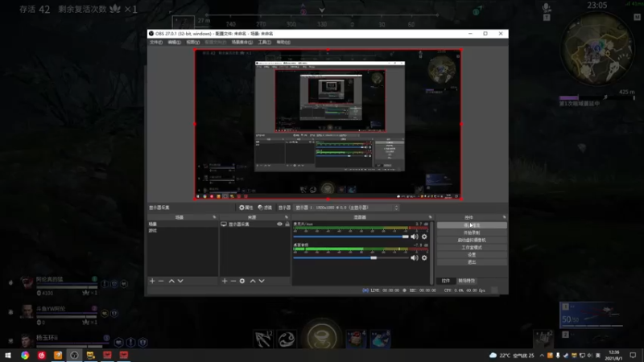
Task: Open the 视图 menu
Action: click(192, 43)
